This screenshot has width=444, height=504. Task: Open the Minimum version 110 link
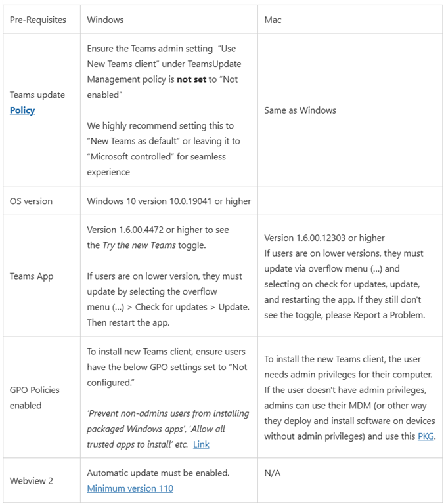[130, 488]
